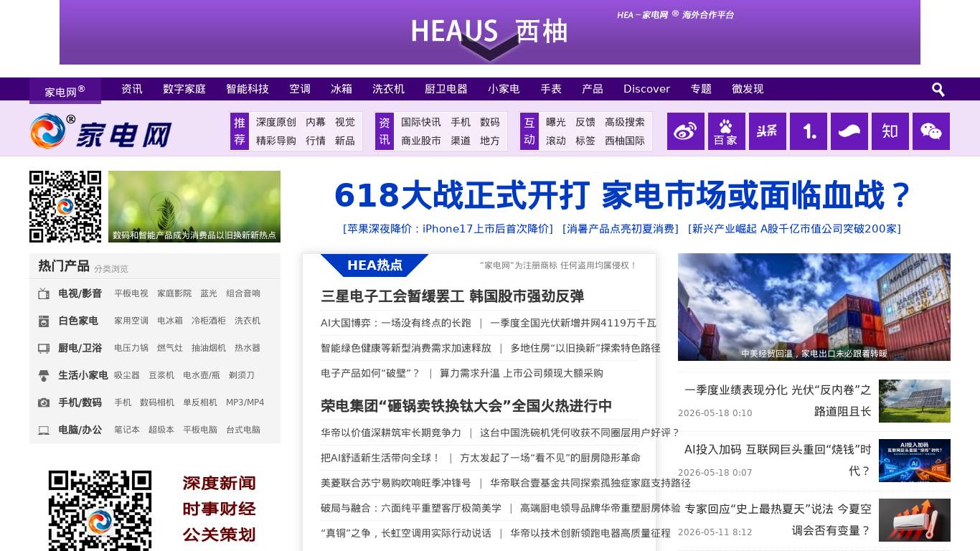Click the camera icon beside 手机/数码

click(x=44, y=402)
